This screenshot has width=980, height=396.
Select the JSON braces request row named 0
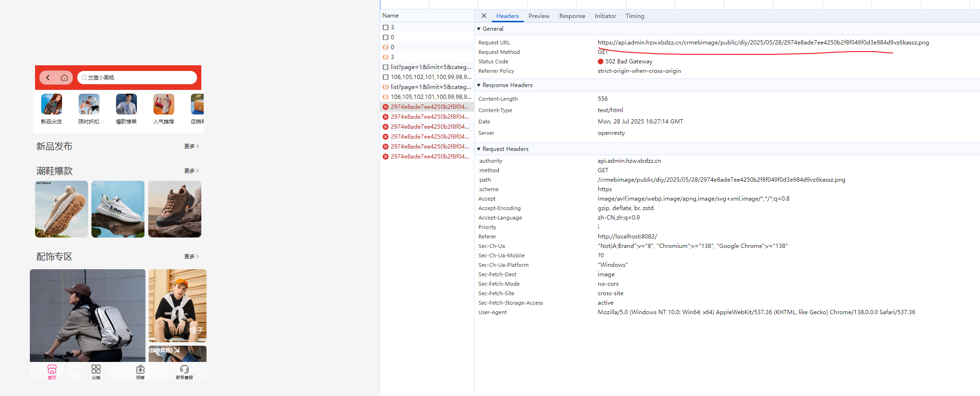click(427, 47)
